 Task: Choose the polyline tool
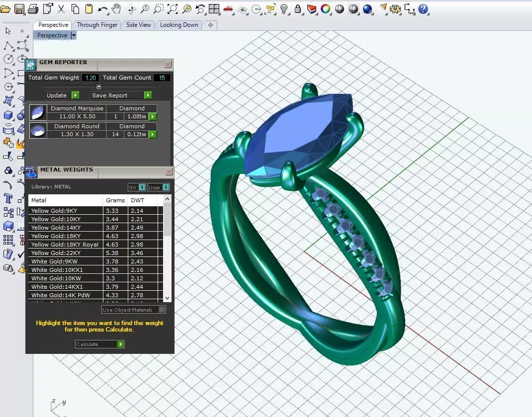tap(8, 45)
